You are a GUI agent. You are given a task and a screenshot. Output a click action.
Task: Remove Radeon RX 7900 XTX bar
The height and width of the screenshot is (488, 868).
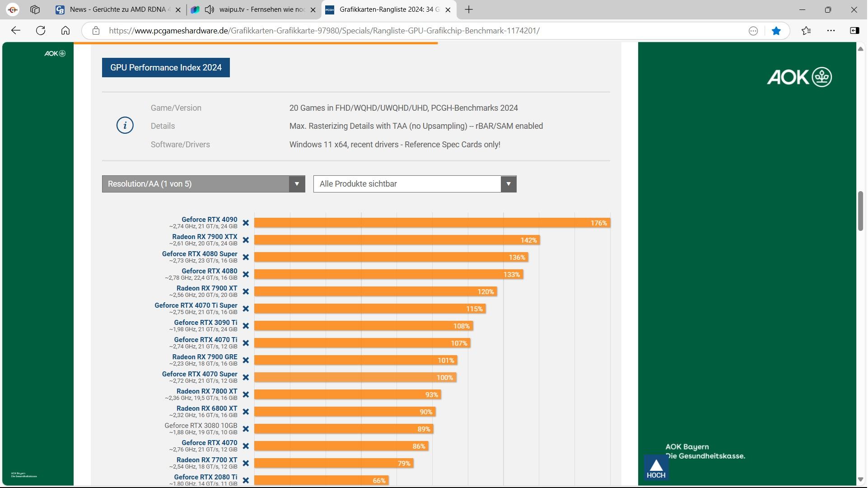246,240
